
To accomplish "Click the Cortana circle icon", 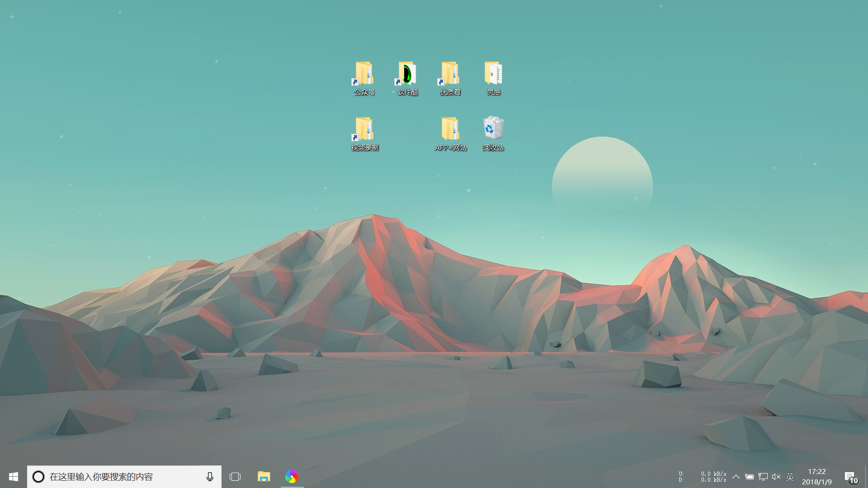I will click(x=38, y=477).
